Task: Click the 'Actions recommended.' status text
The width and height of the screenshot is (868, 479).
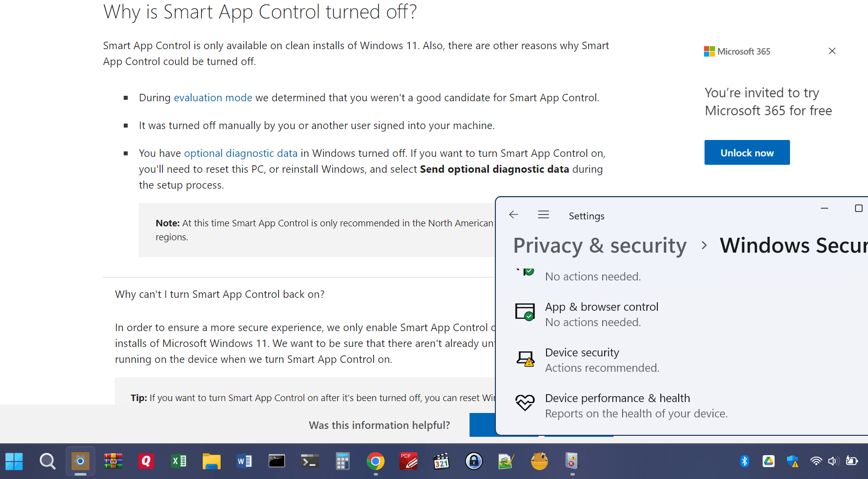Action: [x=602, y=368]
